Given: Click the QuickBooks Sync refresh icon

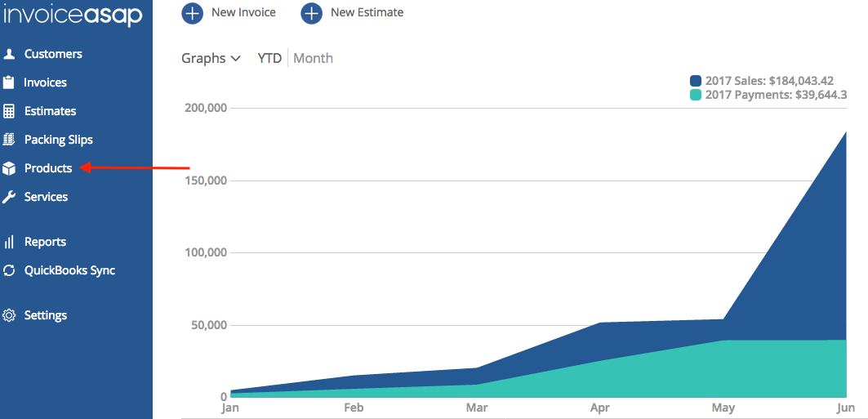Looking at the screenshot, I should [x=9, y=270].
